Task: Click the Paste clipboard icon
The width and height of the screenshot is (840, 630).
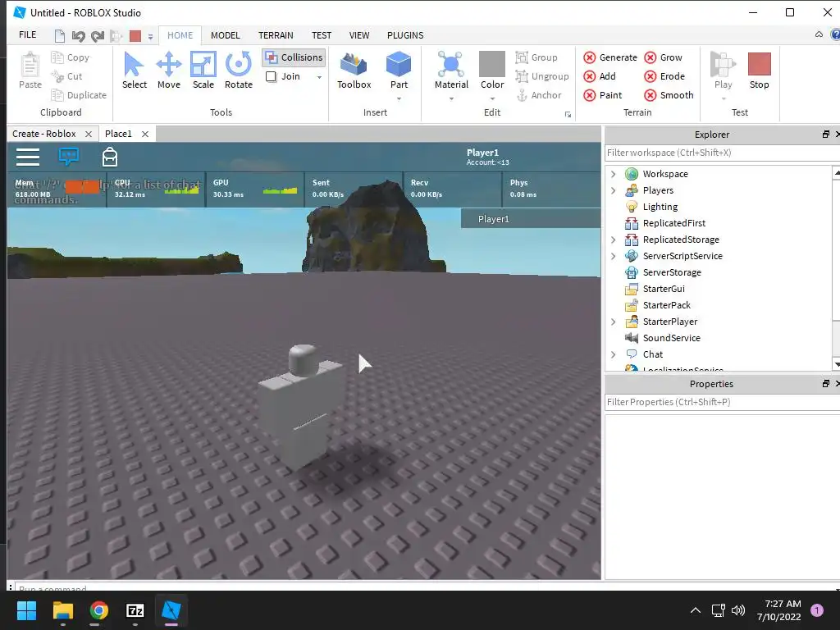Action: coord(30,66)
